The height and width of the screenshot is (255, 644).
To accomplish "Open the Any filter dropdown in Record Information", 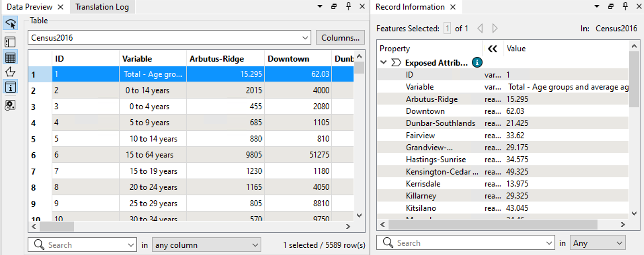I will pos(597,243).
